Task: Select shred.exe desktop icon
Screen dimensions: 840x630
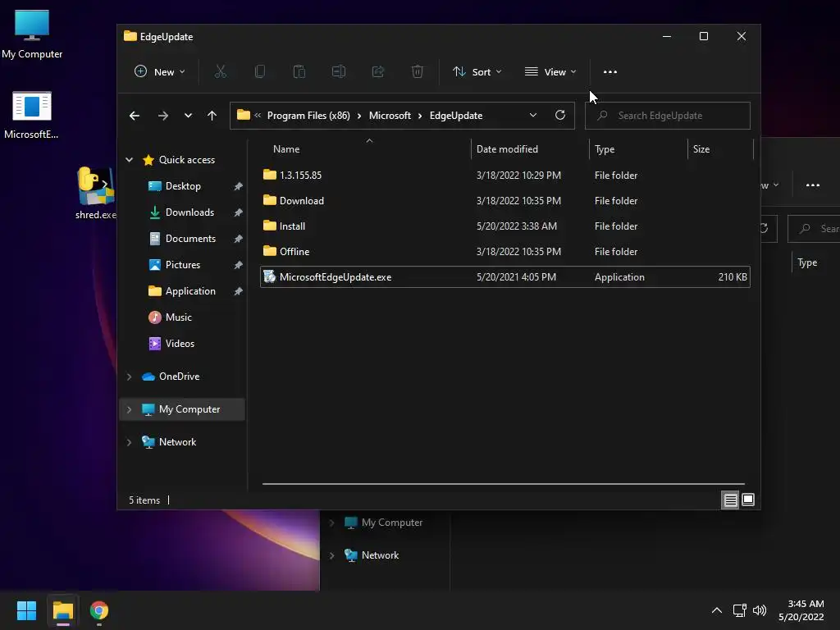Action: point(95,193)
